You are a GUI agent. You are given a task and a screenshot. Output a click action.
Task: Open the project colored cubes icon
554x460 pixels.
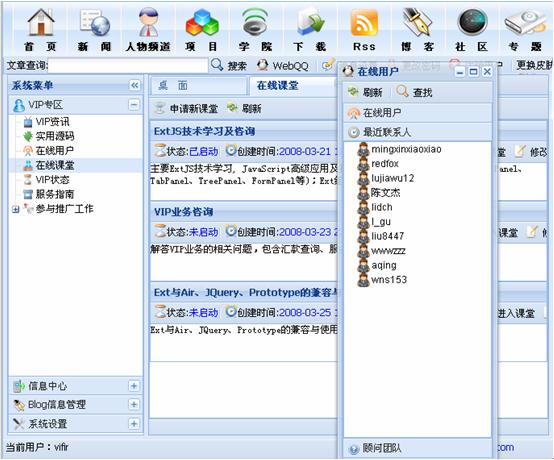tap(202, 23)
